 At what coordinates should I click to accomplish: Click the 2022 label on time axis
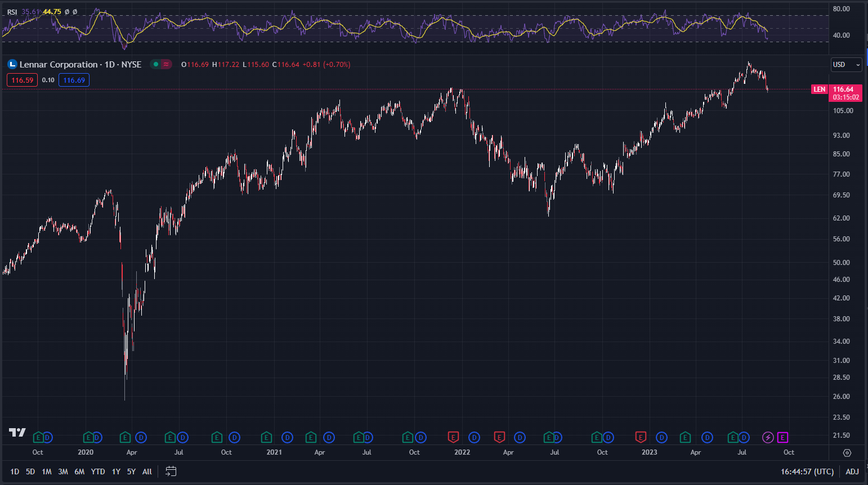(x=462, y=452)
